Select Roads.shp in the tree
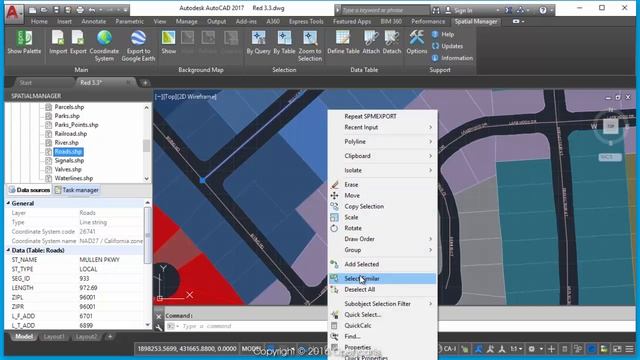This screenshot has width=640, height=360. click(68, 152)
